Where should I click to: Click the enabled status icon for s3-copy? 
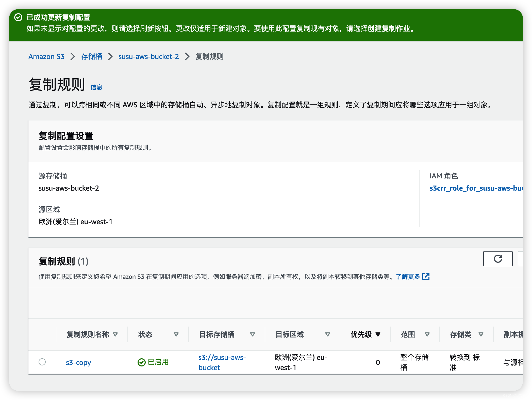point(141,362)
